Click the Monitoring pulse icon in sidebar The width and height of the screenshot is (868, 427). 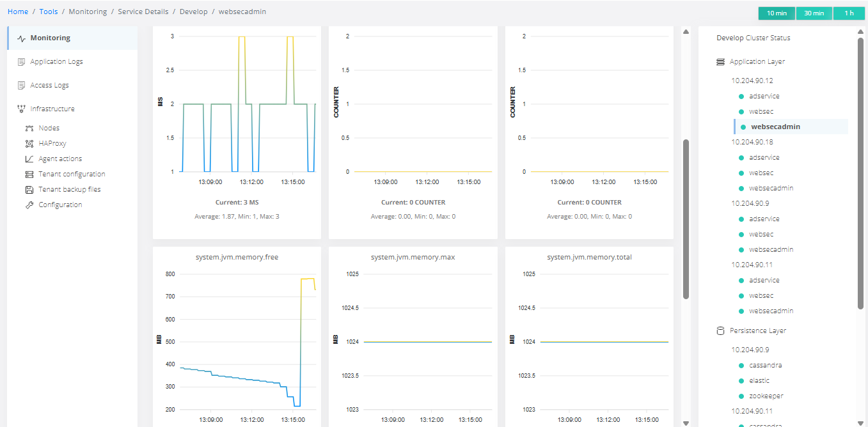tap(22, 38)
